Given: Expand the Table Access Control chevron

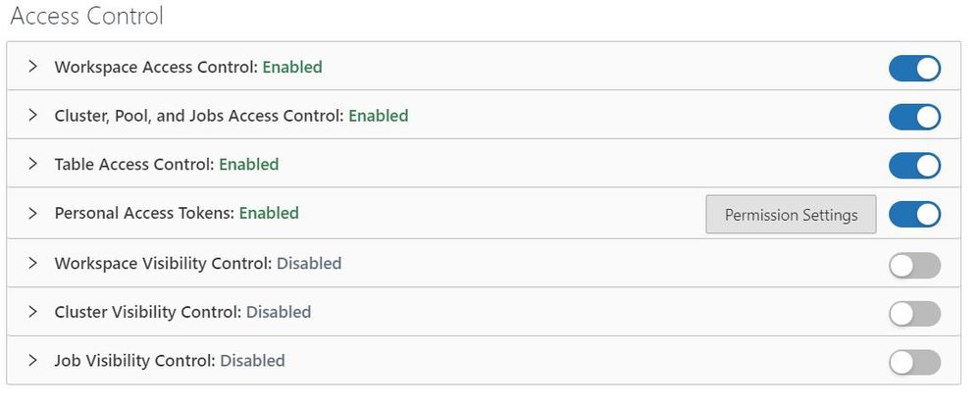Looking at the screenshot, I should point(32,164).
